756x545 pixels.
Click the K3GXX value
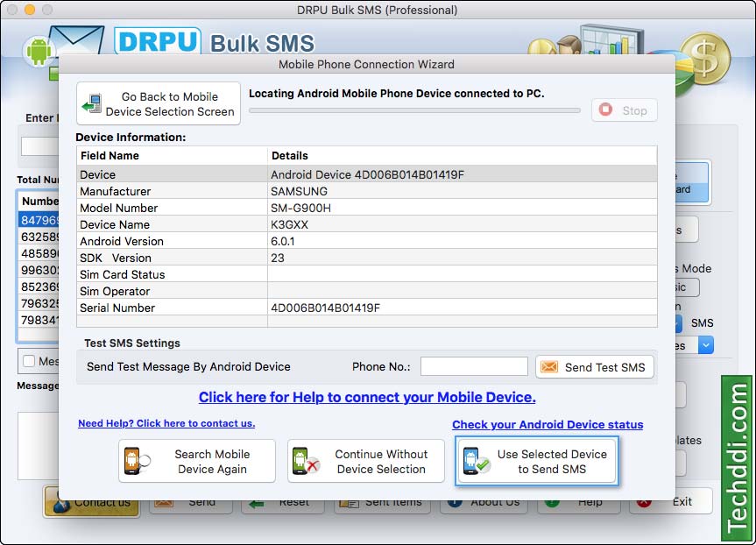coord(289,224)
